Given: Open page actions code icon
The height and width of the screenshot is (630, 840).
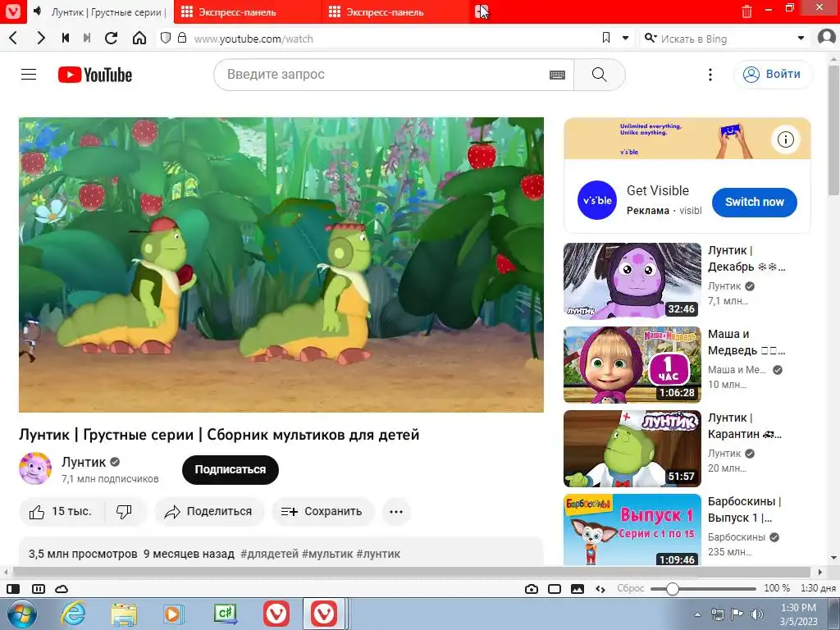Looking at the screenshot, I should (600, 589).
